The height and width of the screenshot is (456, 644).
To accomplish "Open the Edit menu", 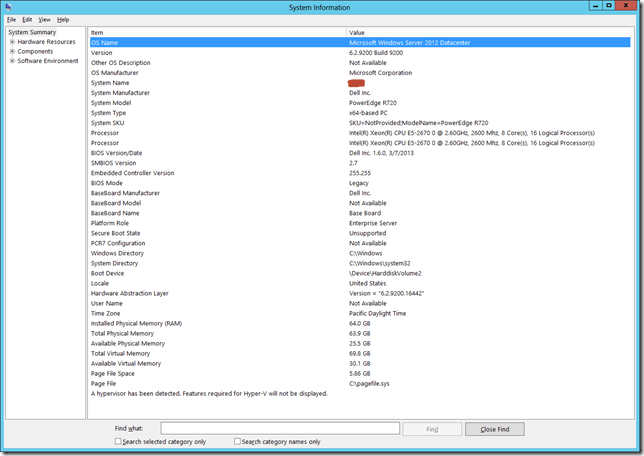I will point(27,20).
